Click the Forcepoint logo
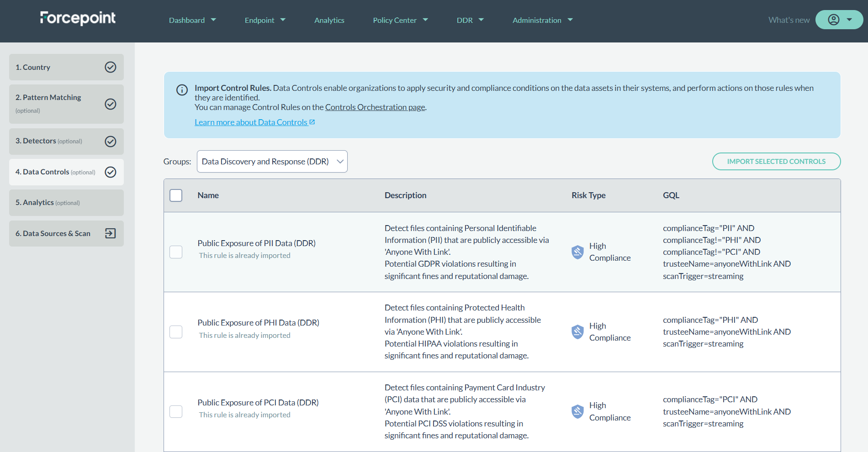The width and height of the screenshot is (868, 452). 78,18
